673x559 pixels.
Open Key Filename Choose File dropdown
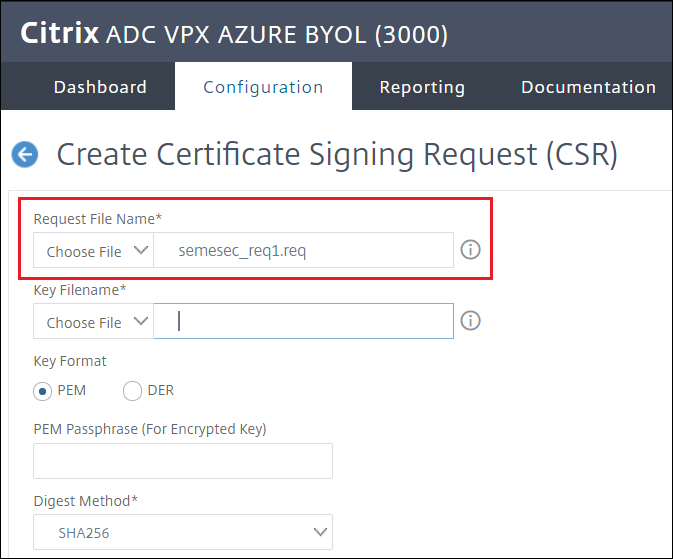(x=94, y=322)
